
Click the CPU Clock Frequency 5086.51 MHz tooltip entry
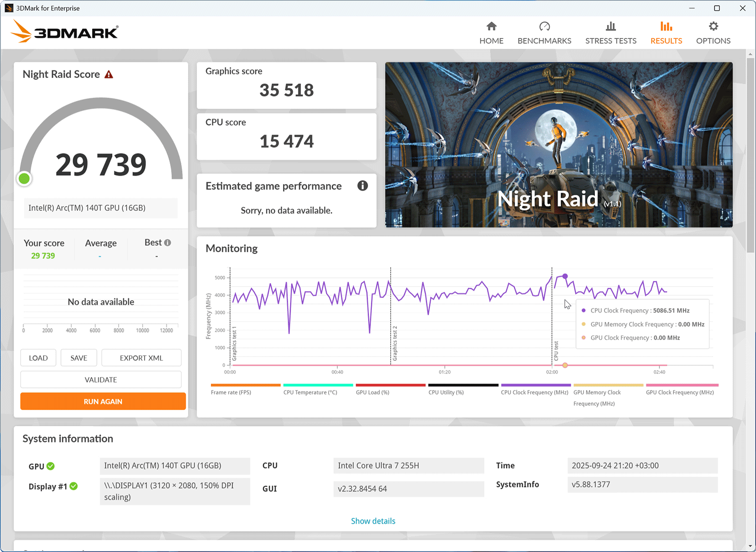click(635, 311)
